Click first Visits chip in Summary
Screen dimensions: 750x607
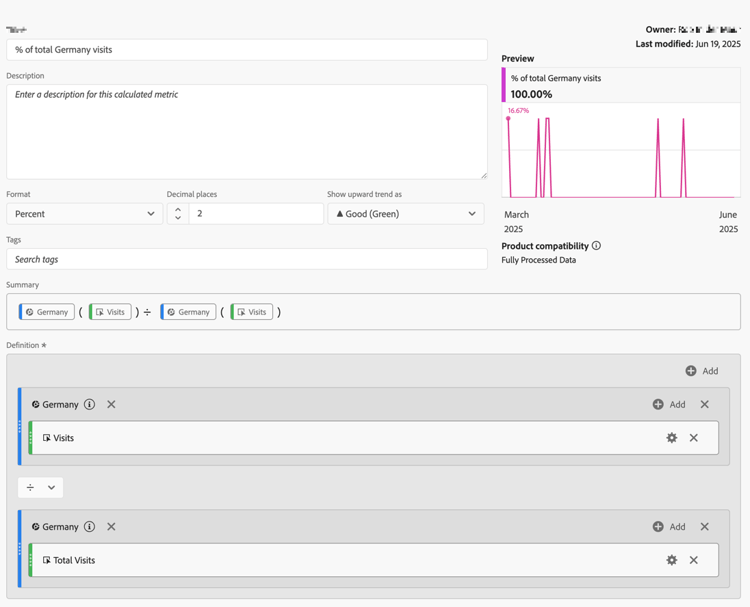click(x=110, y=312)
